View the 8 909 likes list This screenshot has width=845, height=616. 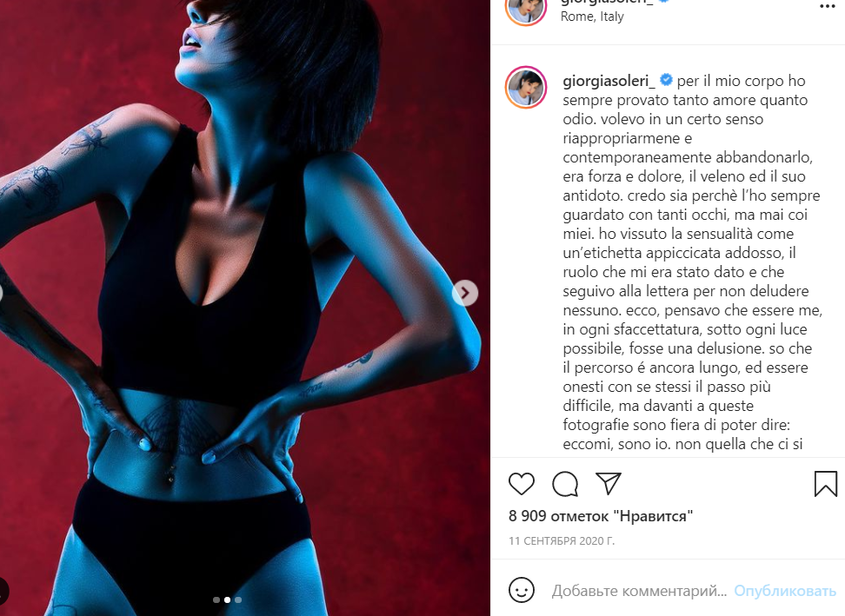(x=601, y=516)
